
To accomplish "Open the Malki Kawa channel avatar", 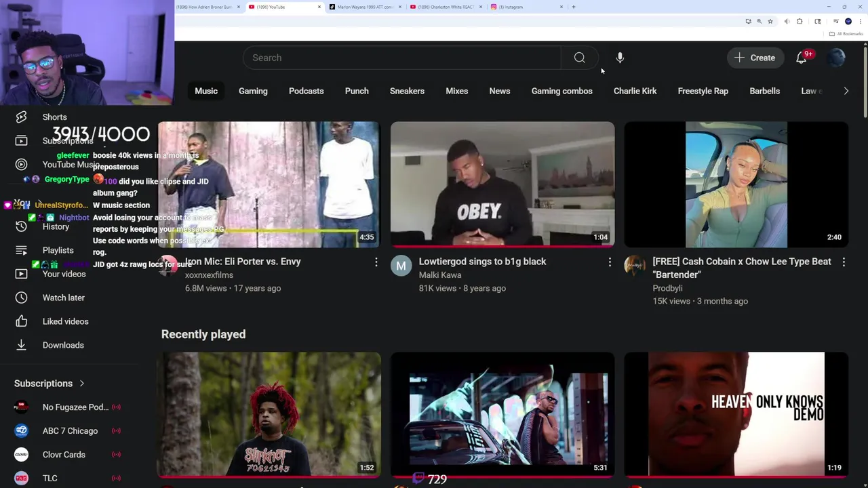I will 401,266.
